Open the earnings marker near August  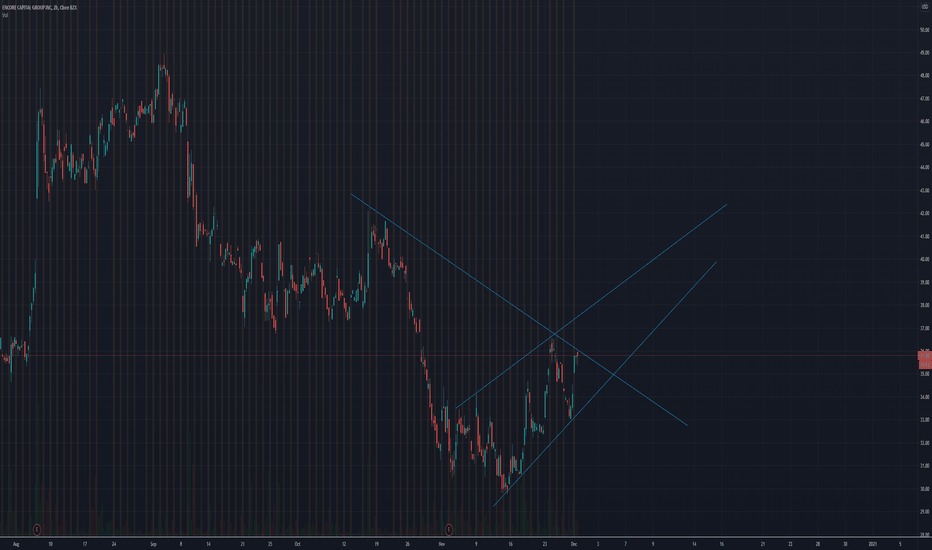click(x=37, y=529)
